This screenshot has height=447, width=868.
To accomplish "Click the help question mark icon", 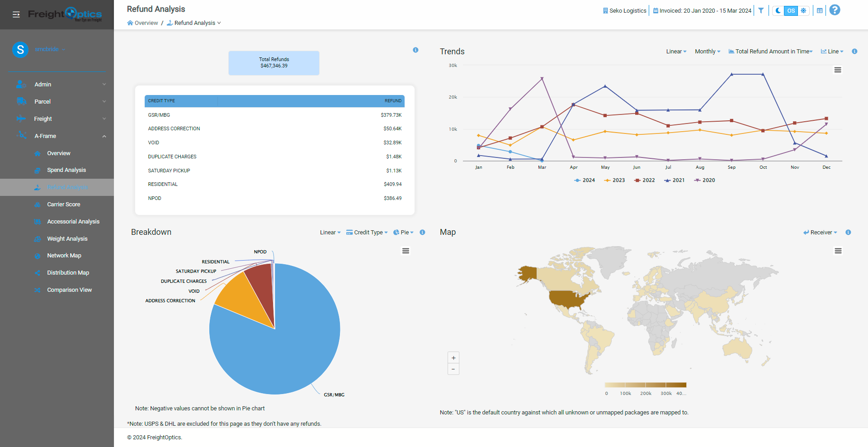I will [835, 10].
